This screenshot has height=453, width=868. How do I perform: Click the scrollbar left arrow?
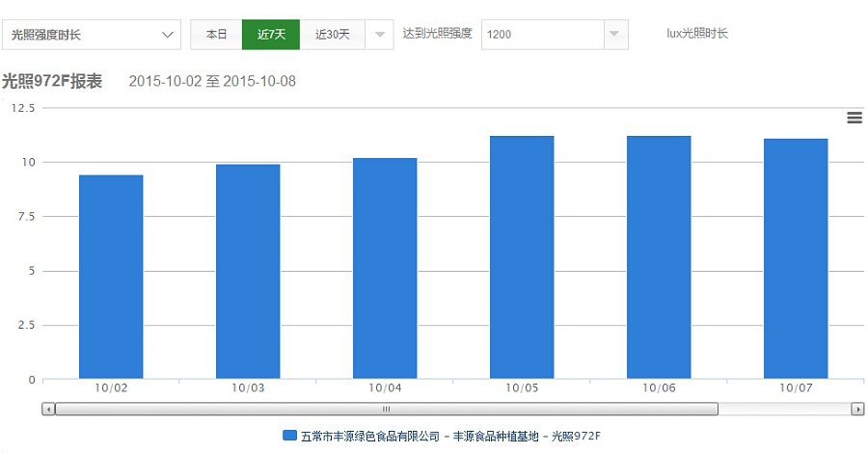48,409
